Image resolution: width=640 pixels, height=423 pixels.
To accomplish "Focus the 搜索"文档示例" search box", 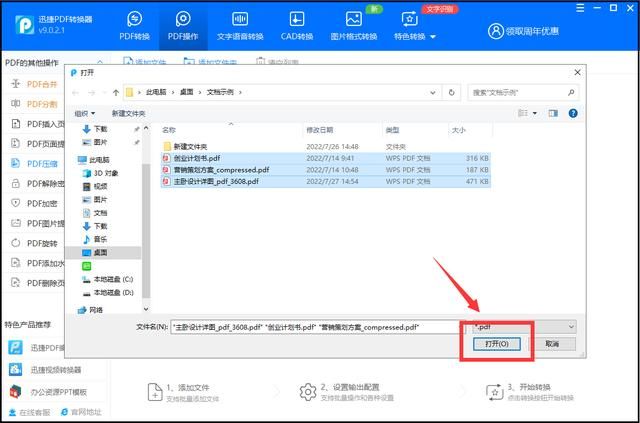I will [523, 93].
